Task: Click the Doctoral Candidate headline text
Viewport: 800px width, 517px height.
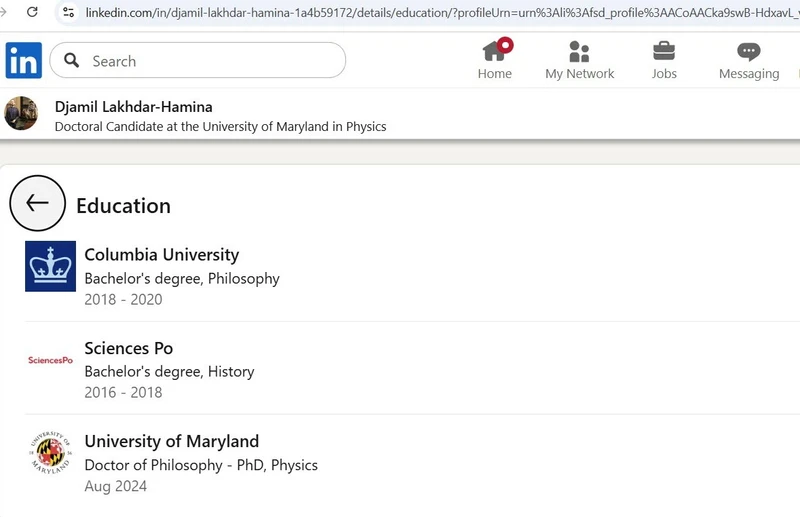Action: (x=220, y=127)
